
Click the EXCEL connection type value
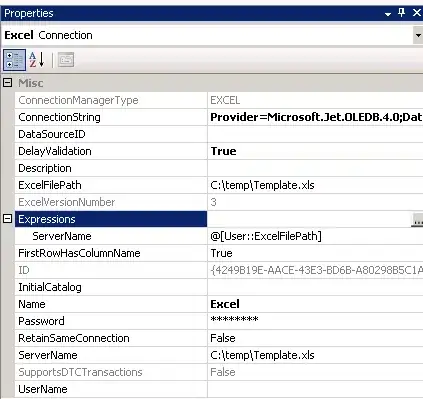coord(225,100)
